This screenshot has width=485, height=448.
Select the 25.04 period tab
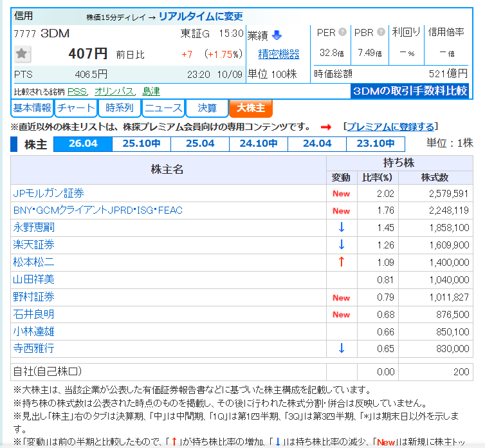point(200,144)
